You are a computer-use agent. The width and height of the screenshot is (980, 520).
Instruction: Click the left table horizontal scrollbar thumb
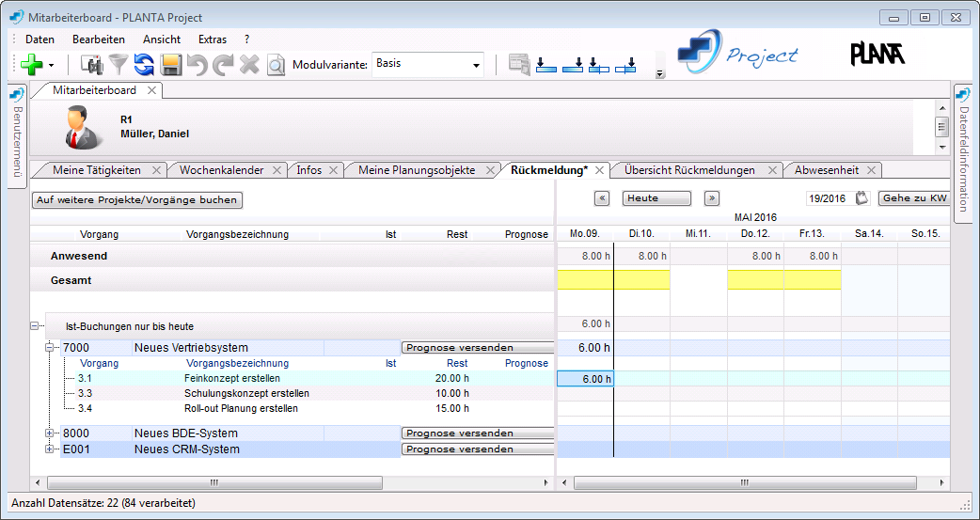[x=214, y=483]
